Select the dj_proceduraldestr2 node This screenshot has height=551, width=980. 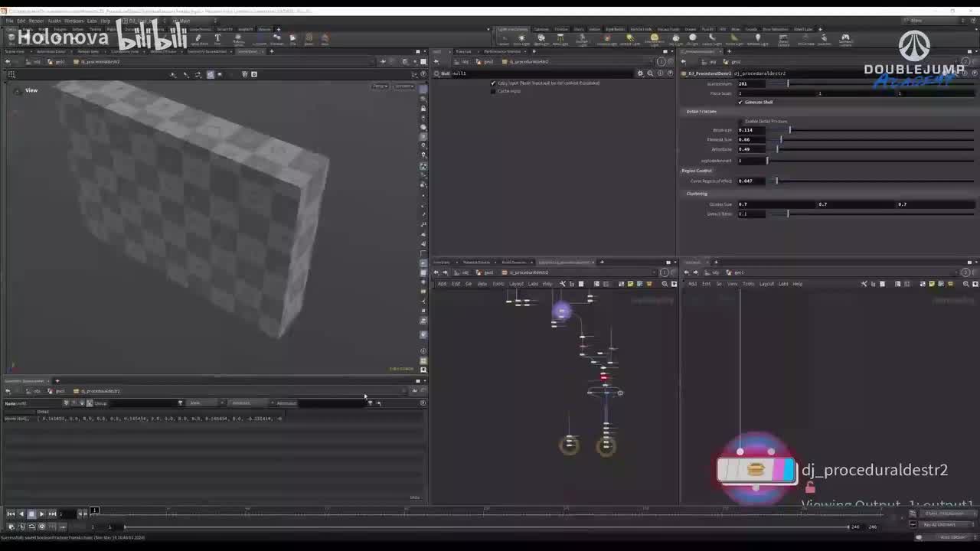tap(756, 470)
